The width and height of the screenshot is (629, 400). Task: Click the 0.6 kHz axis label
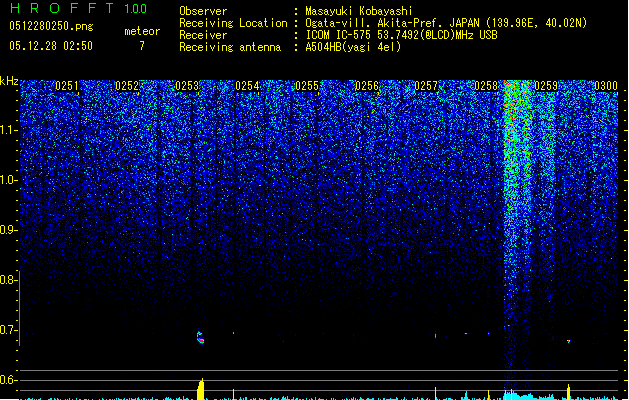[8, 380]
